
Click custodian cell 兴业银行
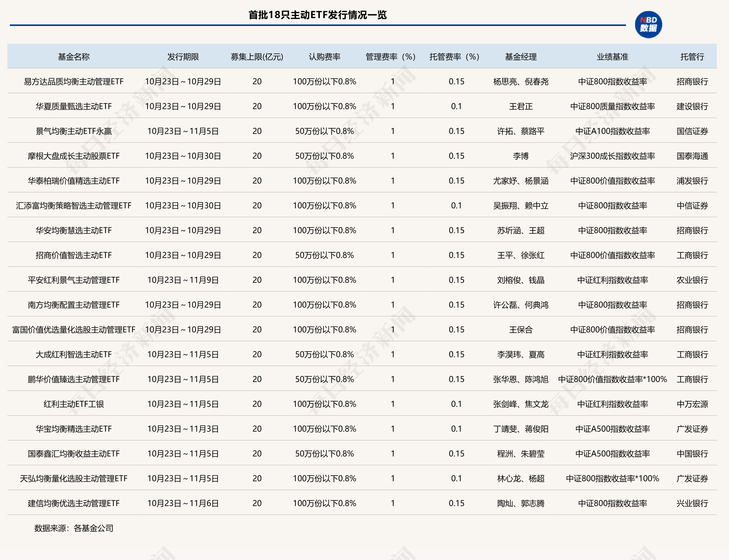[692, 503]
